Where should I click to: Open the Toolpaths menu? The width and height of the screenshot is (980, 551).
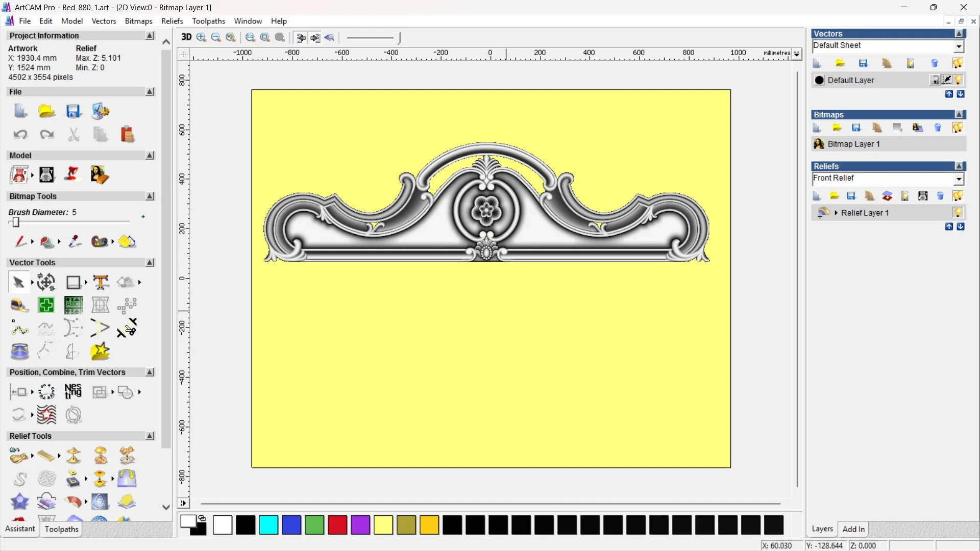(x=208, y=21)
